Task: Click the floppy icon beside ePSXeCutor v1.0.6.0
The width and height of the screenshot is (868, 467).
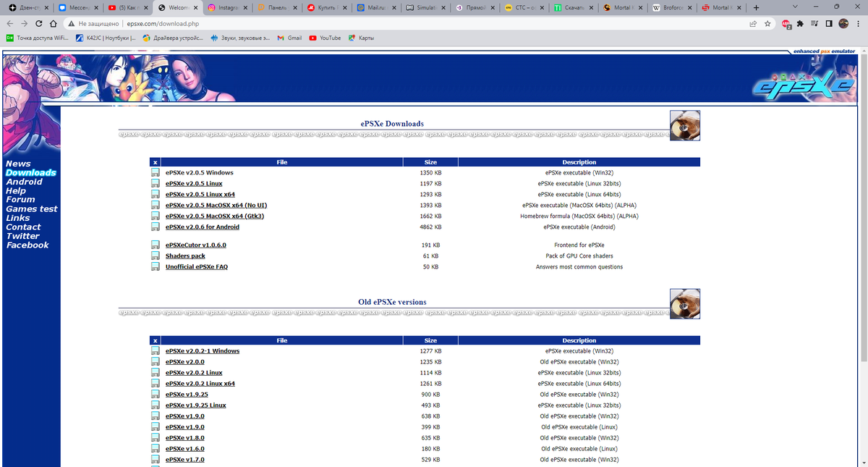Action: click(155, 245)
